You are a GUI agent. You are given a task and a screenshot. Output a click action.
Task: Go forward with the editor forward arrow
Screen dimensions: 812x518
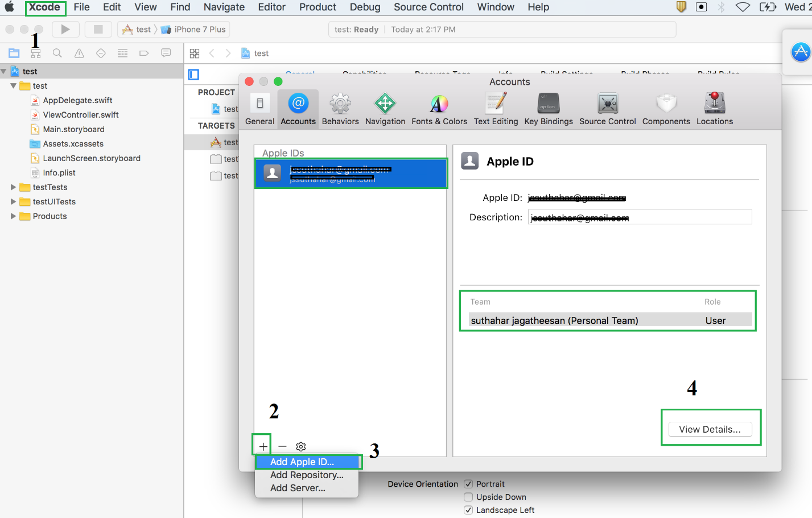click(228, 54)
